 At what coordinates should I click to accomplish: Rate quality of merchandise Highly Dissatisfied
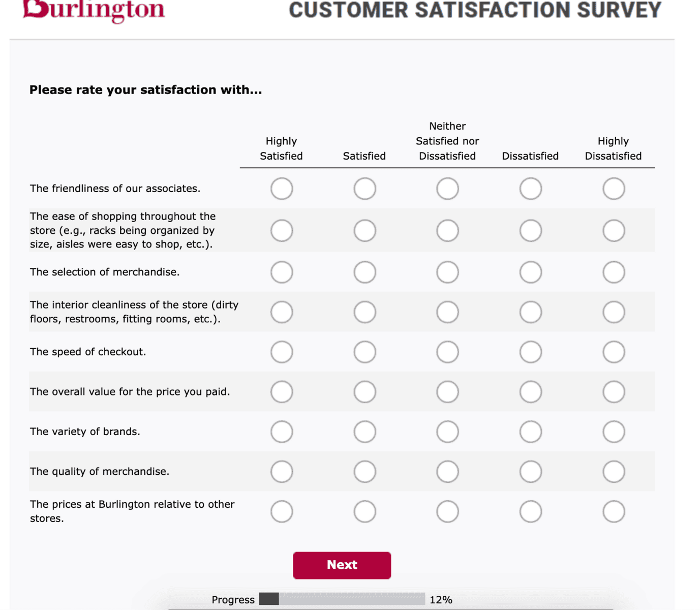[x=614, y=471]
